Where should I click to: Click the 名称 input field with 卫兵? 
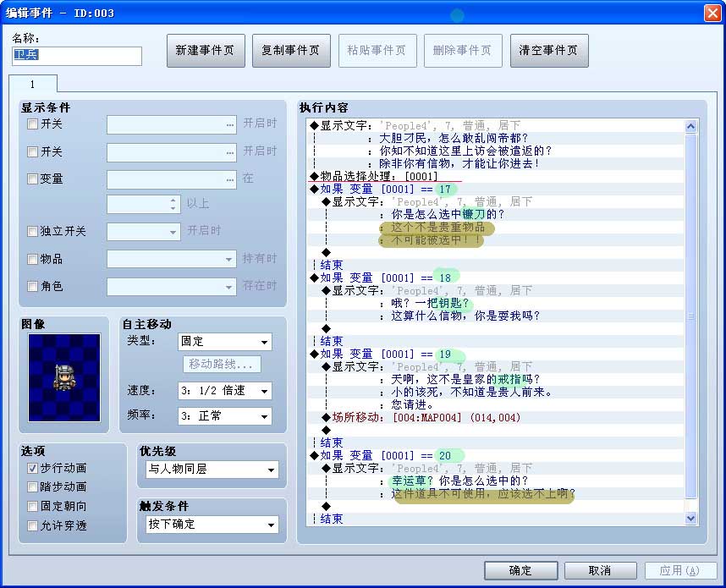77,56
